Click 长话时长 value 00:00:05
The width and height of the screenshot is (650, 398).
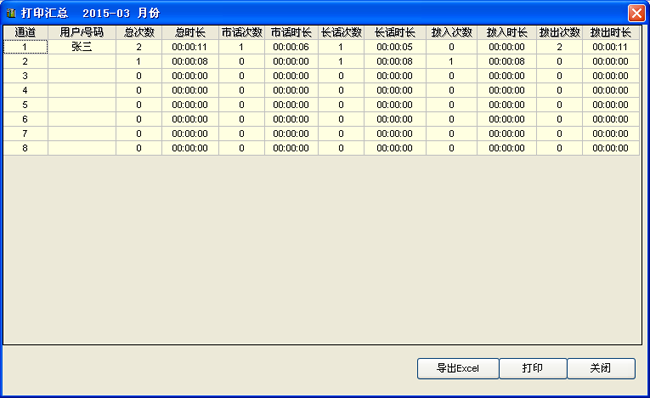[x=395, y=47]
